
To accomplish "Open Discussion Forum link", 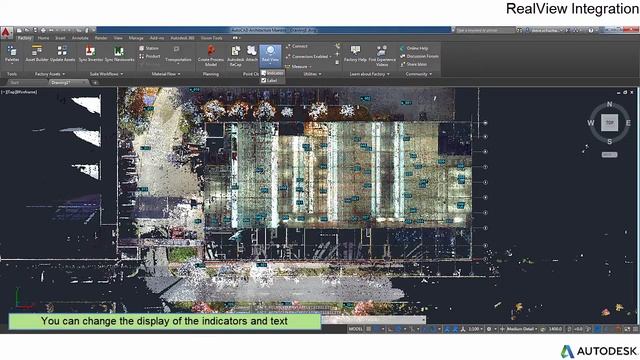I will [419, 56].
